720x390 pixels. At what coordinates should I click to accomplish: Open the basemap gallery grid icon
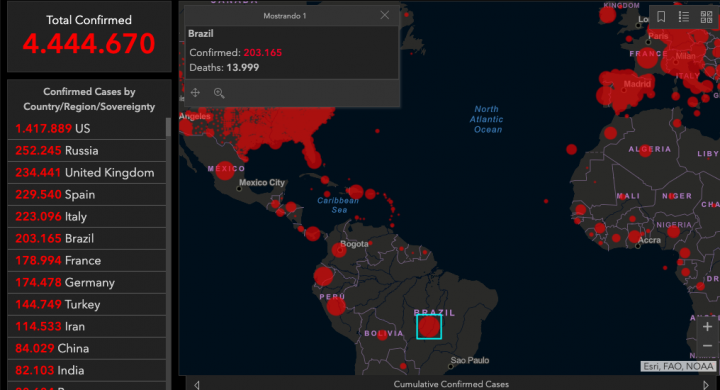706,17
